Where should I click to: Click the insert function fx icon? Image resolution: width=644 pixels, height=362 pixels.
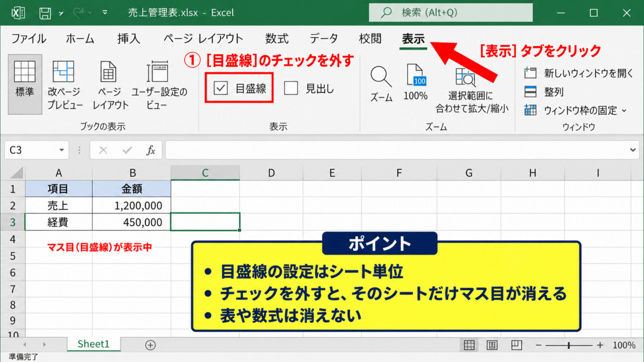pyautogui.click(x=150, y=150)
